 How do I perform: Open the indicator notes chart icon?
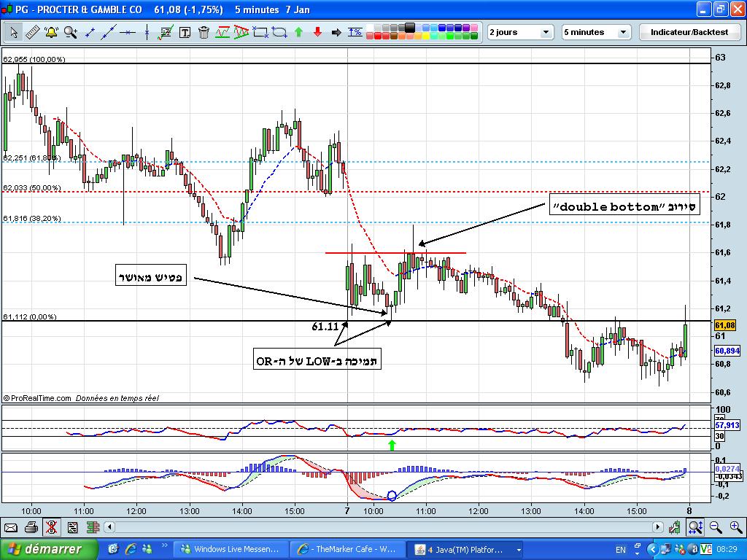pyautogui.click(x=166, y=32)
